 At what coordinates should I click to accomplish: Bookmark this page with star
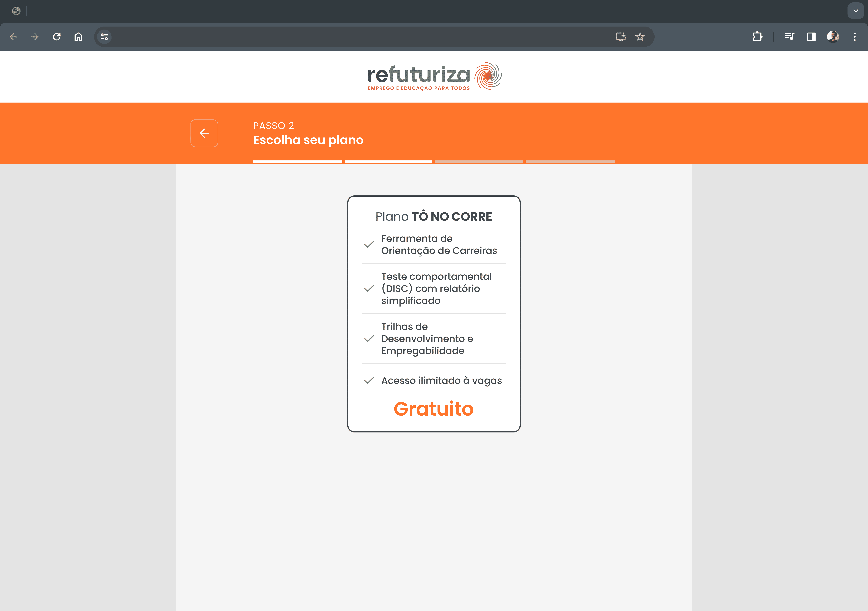tap(640, 37)
